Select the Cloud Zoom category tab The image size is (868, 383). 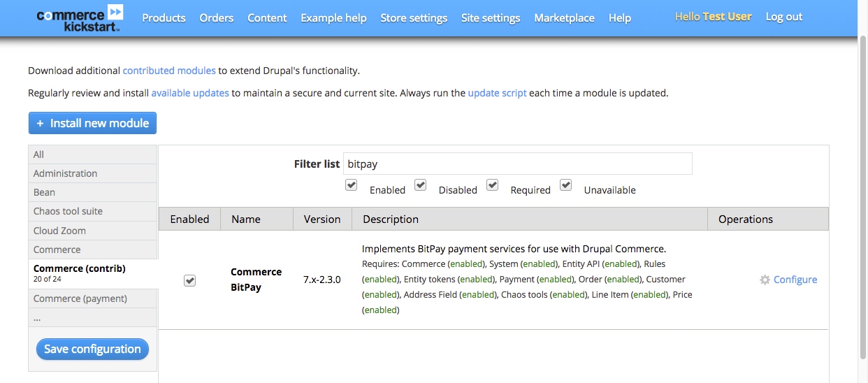(93, 231)
